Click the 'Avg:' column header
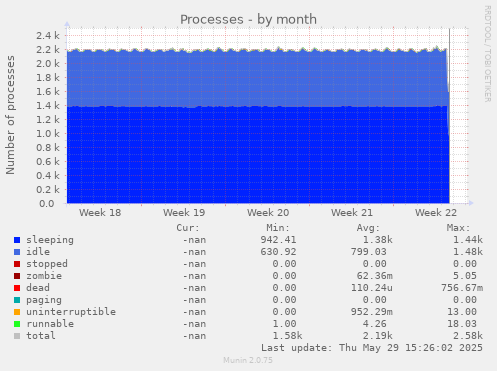 pyautogui.click(x=368, y=228)
